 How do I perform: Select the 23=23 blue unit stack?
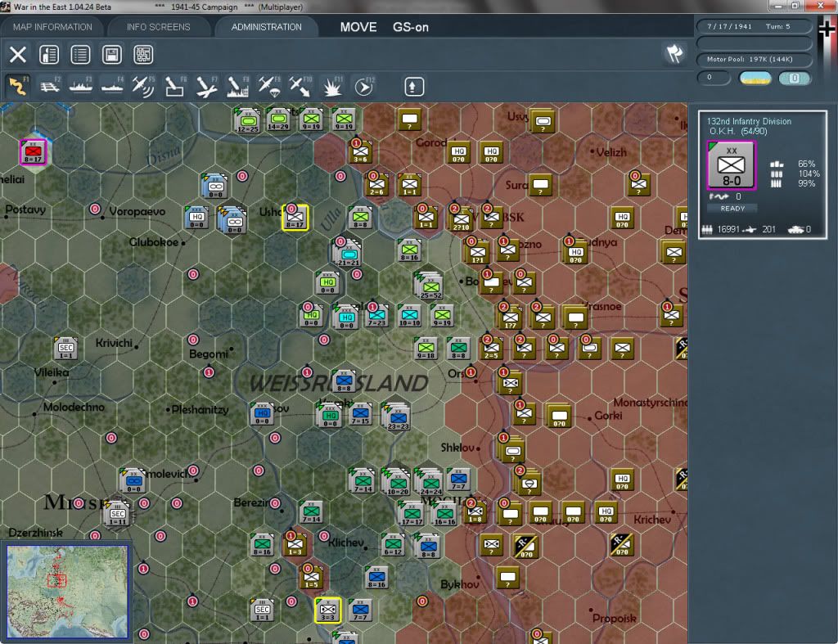coord(398,417)
